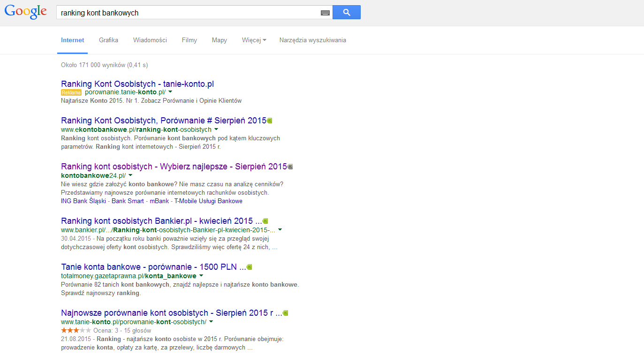Click the T-Mobile Usługi Bankowe sitelink
644x357 pixels.
pyautogui.click(x=208, y=201)
